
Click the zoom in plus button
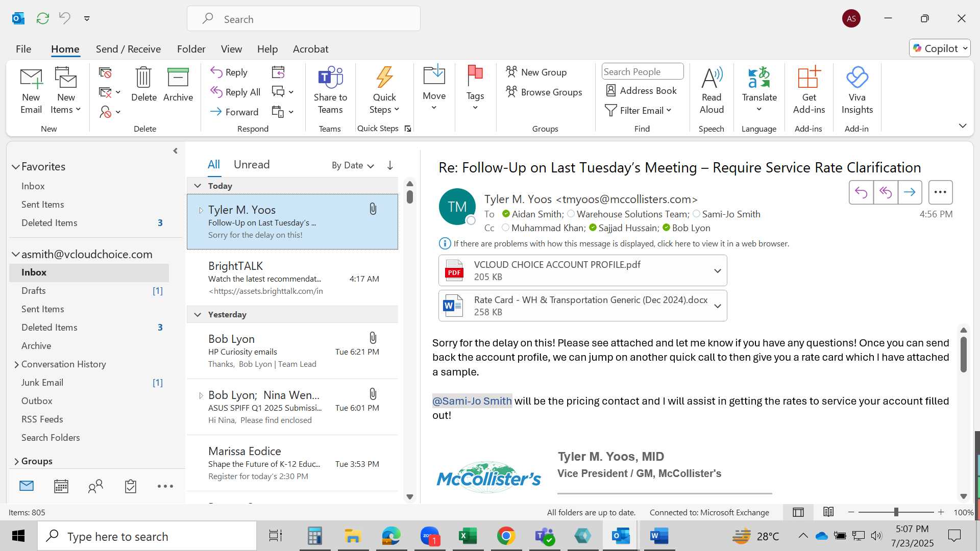point(941,512)
